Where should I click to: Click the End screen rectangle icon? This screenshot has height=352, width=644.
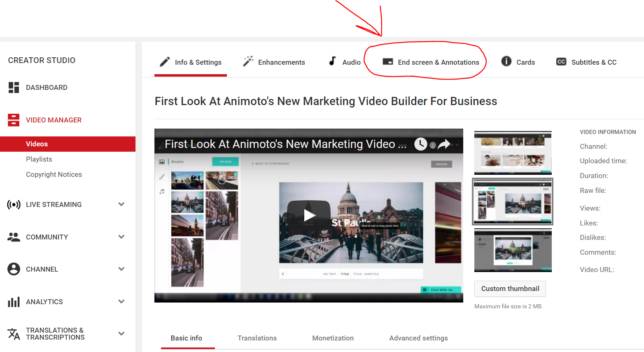(x=387, y=61)
